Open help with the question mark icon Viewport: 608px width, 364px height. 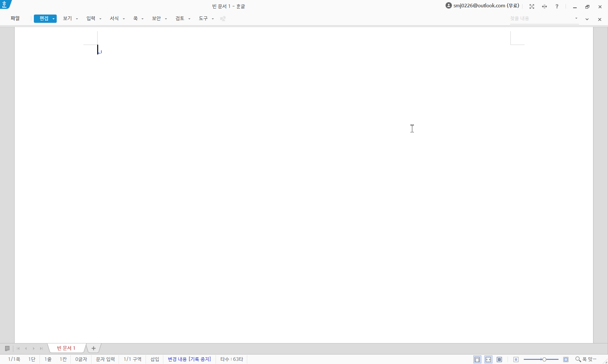557,7
